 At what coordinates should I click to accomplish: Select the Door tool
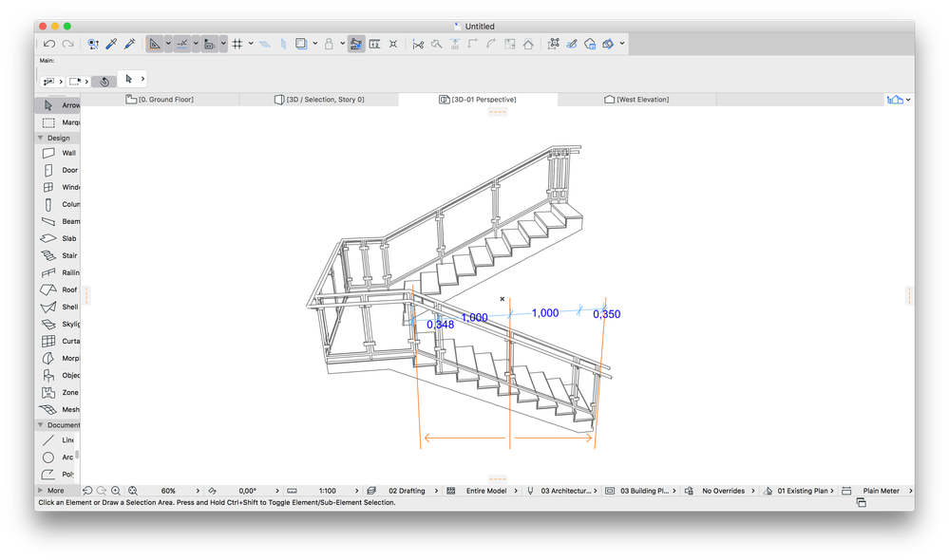(x=58, y=170)
